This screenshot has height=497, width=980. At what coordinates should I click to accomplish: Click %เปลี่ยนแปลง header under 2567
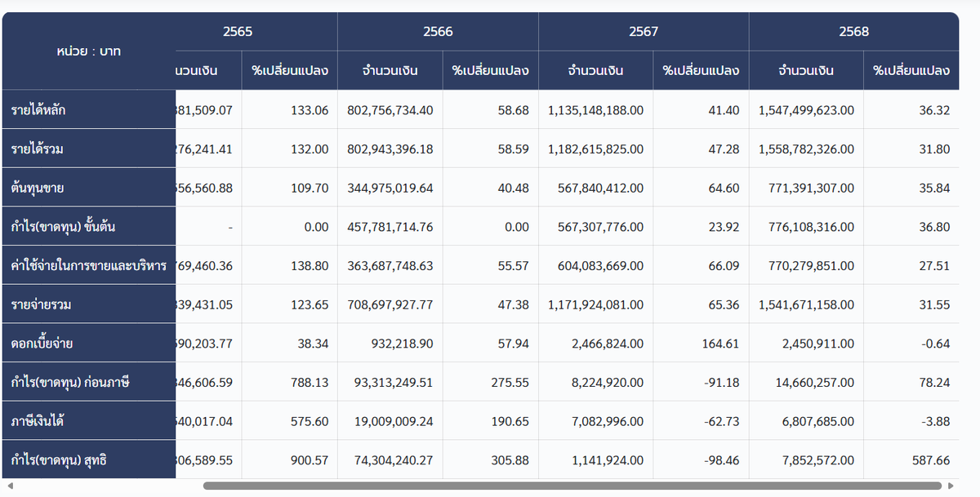pyautogui.click(x=702, y=70)
